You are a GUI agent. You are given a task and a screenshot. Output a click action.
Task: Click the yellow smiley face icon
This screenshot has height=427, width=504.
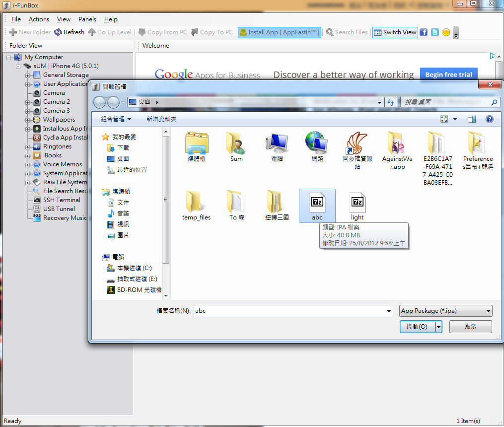click(446, 32)
